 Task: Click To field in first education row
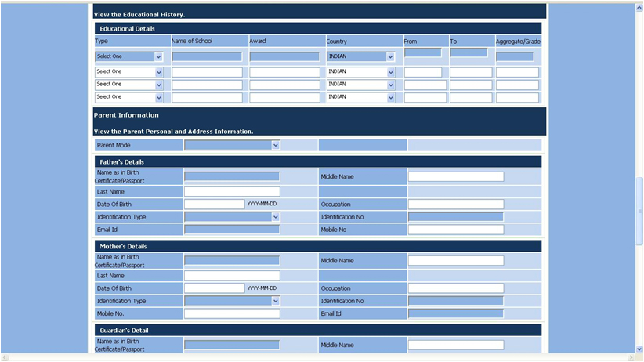[x=469, y=52]
